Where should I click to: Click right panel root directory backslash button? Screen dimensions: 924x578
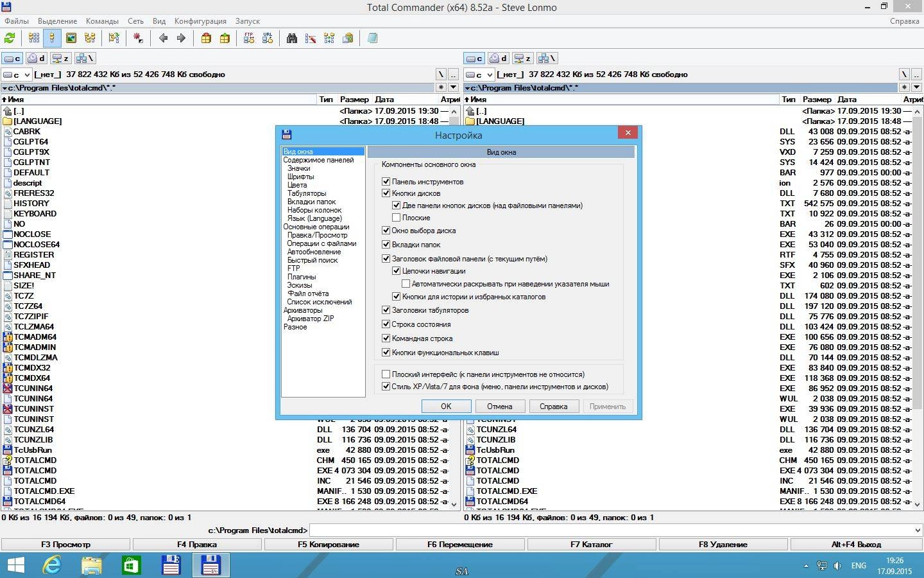(904, 74)
